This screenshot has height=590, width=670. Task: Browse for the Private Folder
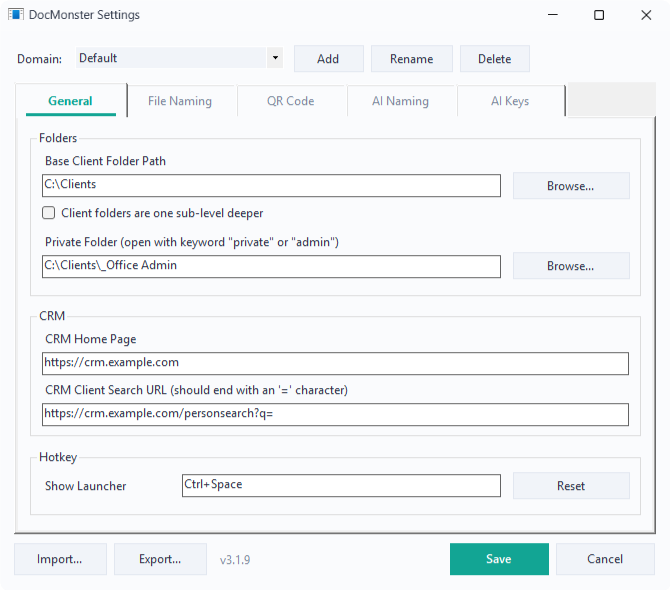tap(571, 266)
